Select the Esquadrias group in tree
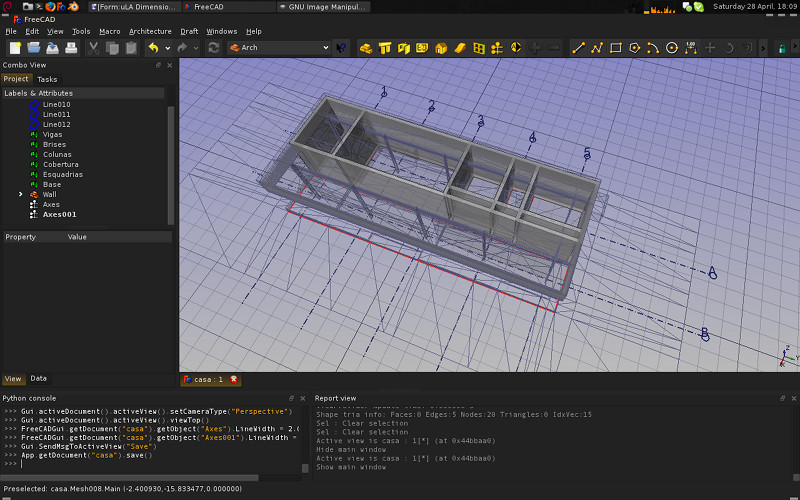The width and height of the screenshot is (800, 500). tap(63, 174)
